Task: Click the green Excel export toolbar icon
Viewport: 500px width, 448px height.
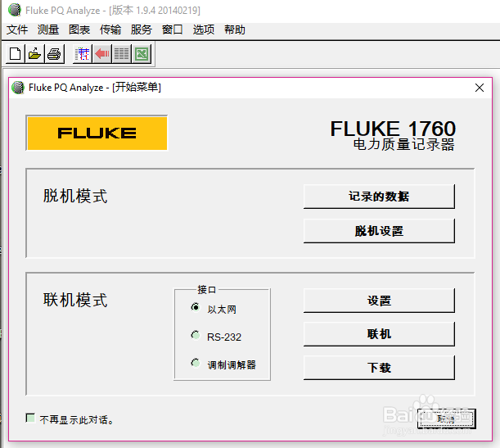Action: click(x=142, y=53)
